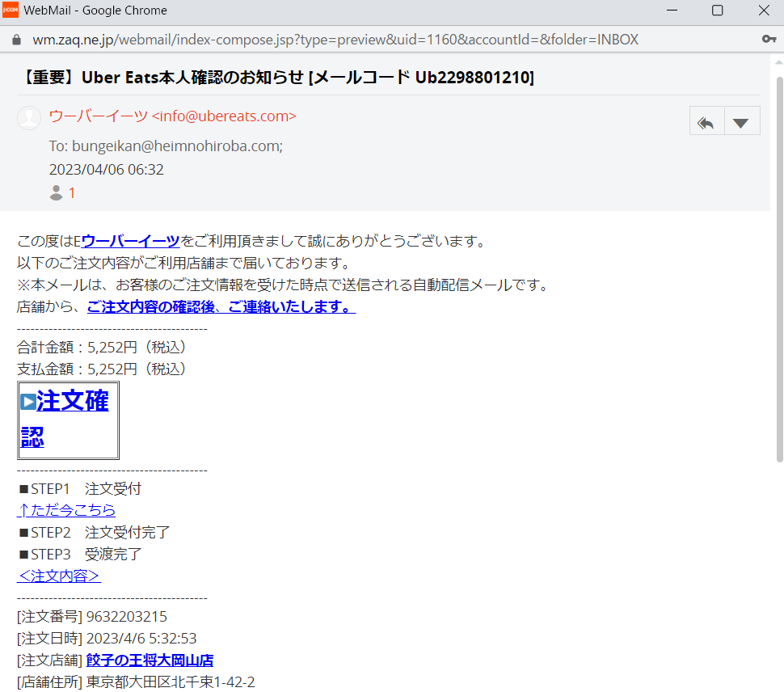Click the URL in the address bar
Screen dimensions: 784x692
click(x=335, y=40)
